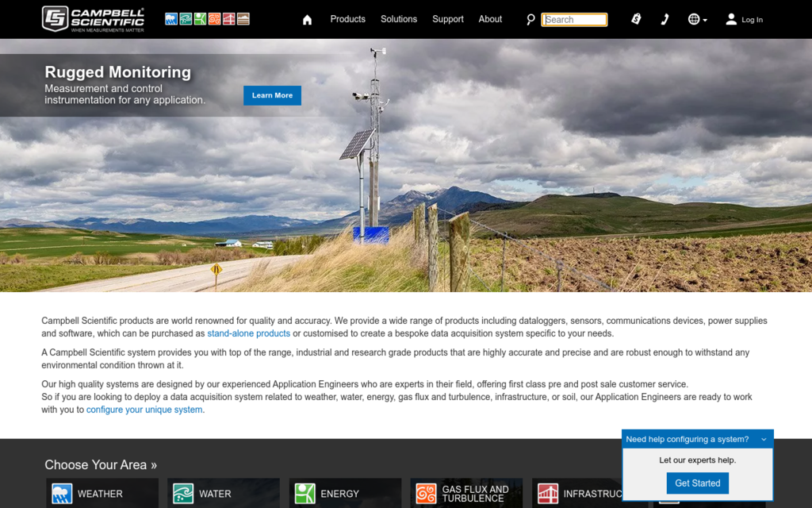
Task: Open the Solutions menu
Action: tap(399, 19)
